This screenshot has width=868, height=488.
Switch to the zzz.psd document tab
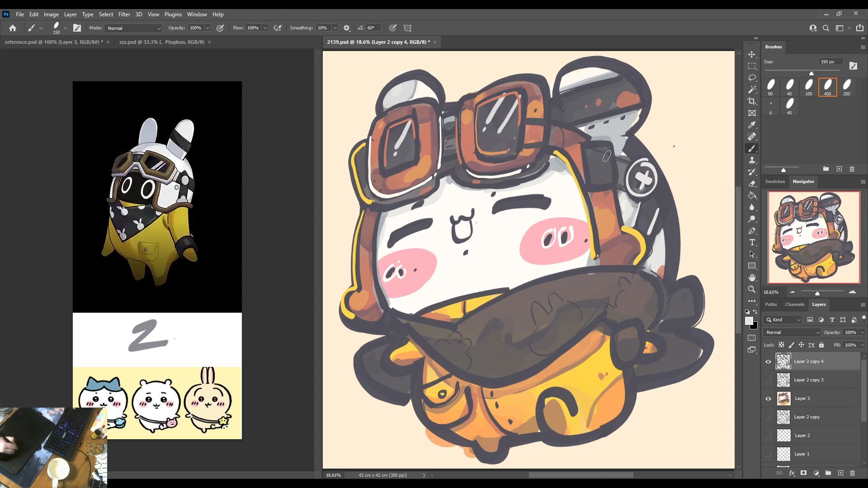click(x=161, y=42)
